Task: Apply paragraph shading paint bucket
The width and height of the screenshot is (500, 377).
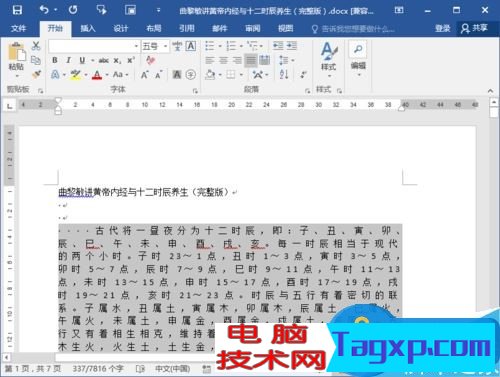Action: coord(210,75)
